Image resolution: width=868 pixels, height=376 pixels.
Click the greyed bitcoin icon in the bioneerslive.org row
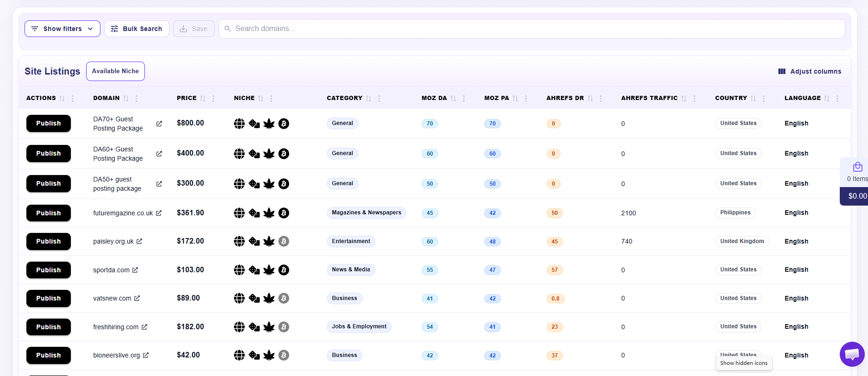pyautogui.click(x=284, y=355)
